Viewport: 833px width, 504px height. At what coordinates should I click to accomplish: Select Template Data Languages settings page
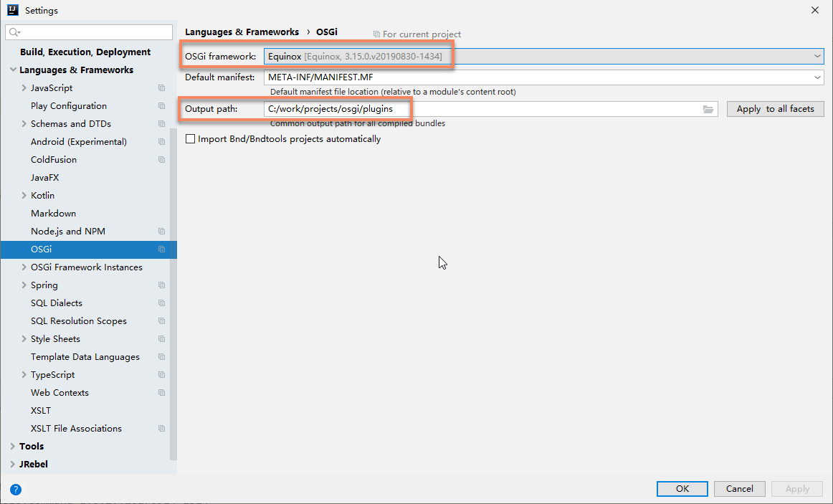click(x=85, y=357)
